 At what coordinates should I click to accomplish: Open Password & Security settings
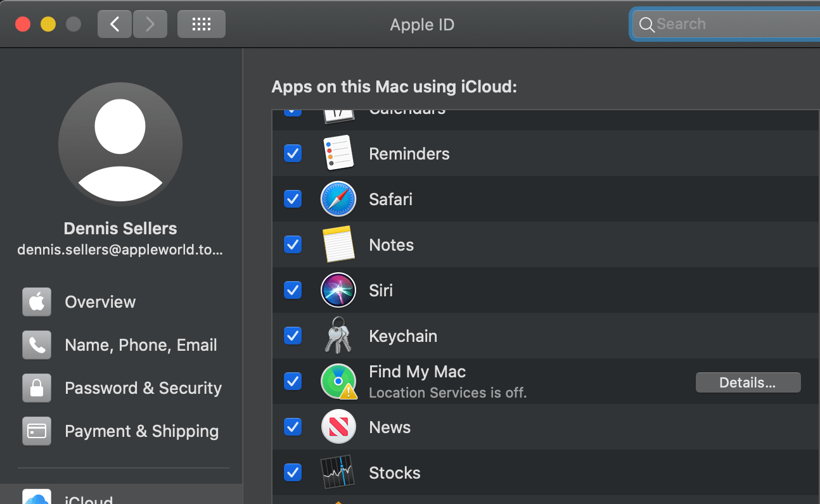pyautogui.click(x=143, y=388)
